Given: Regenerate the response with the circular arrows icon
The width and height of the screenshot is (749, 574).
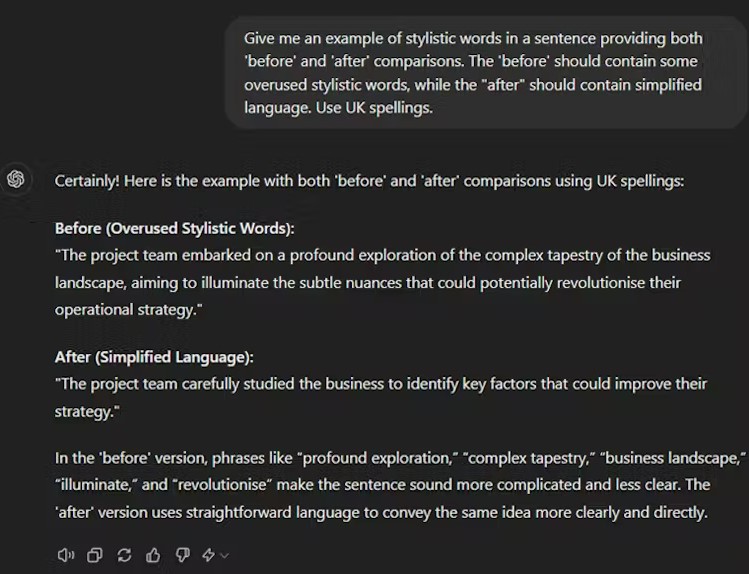Looking at the screenshot, I should tap(124, 555).
